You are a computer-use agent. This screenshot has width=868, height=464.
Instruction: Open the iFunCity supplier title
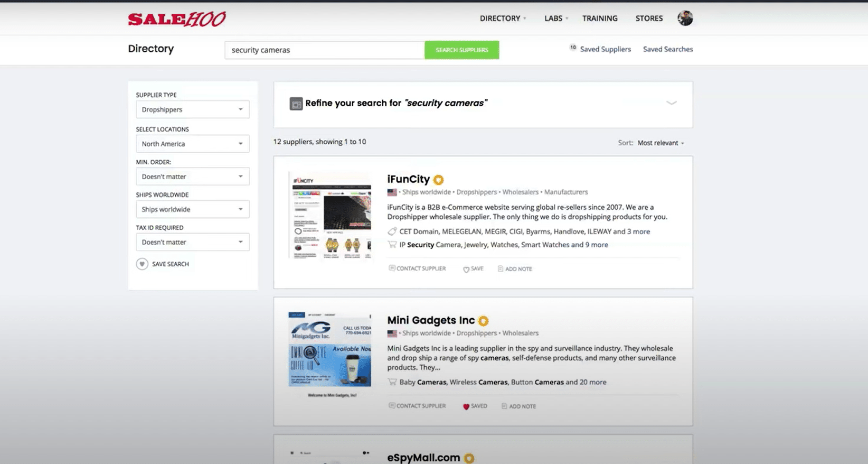[408, 180]
